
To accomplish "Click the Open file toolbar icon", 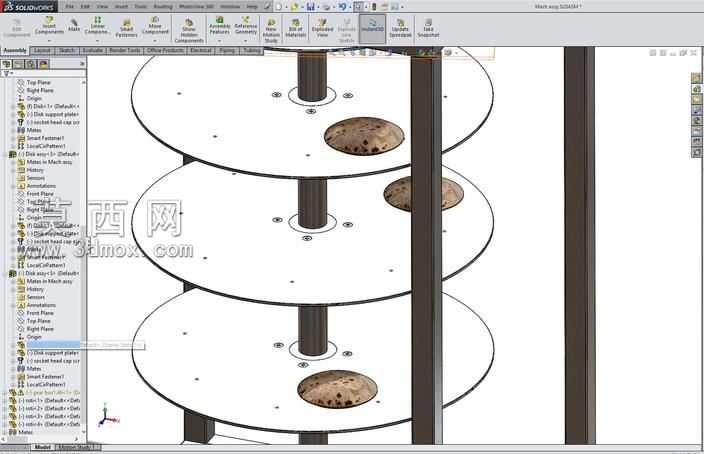I will 295,7.
